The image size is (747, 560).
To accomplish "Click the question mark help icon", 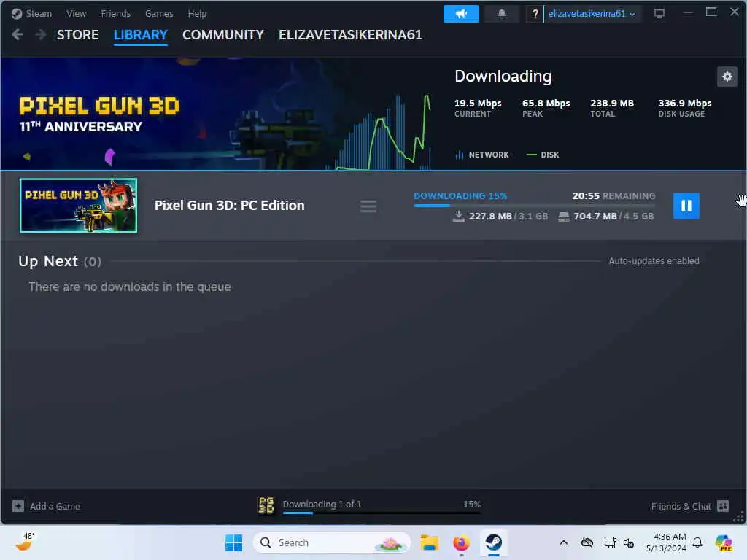I will click(535, 14).
